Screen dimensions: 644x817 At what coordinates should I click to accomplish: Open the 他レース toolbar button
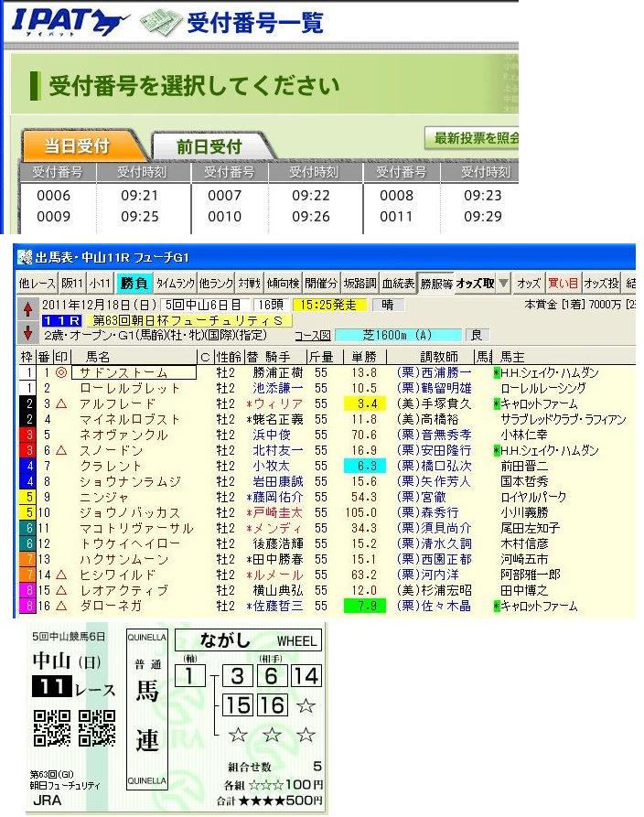[x=37, y=283]
